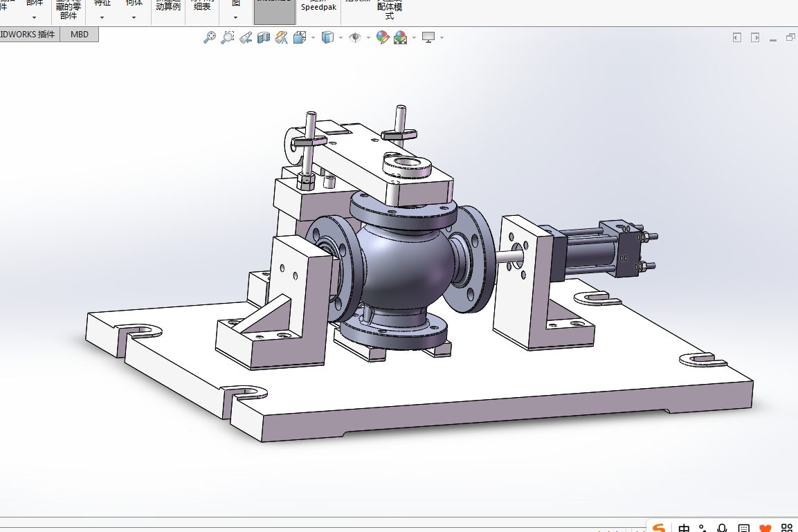Click the Sogou microphone voice input icon

pos(722,528)
